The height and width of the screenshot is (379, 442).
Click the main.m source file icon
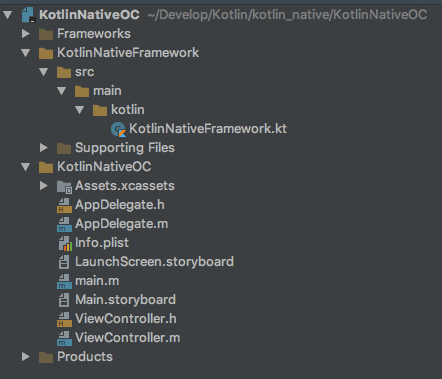click(64, 281)
